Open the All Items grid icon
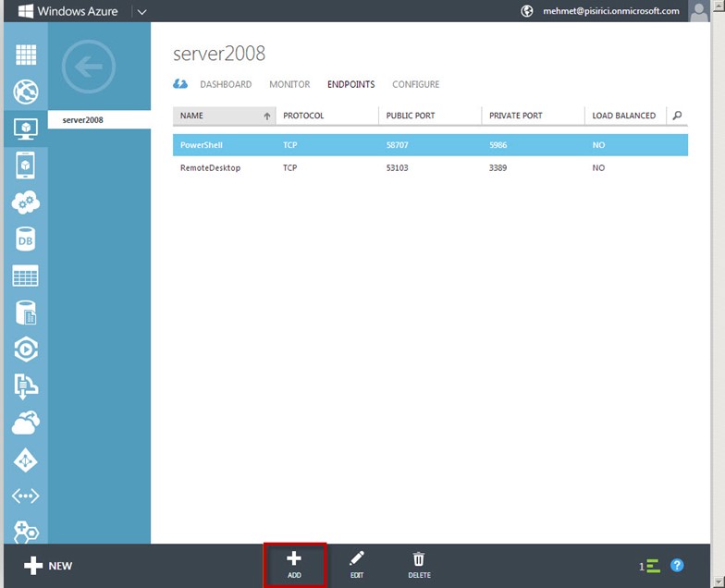725x588 pixels. coord(26,55)
